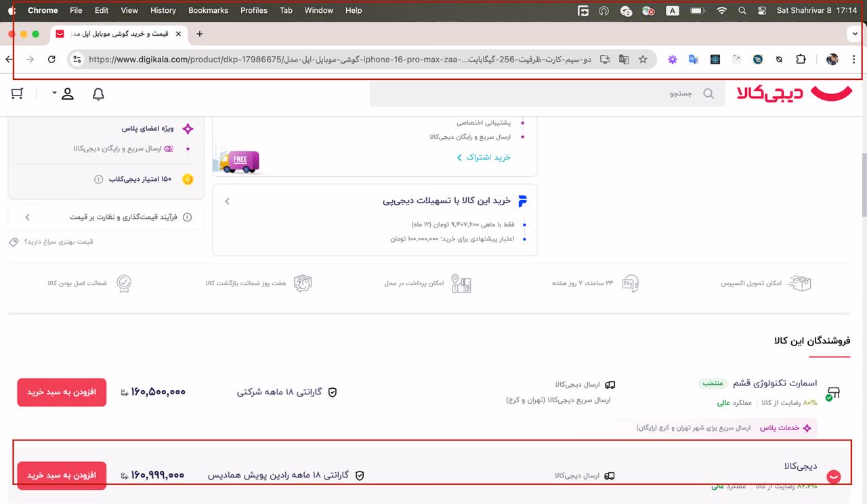Click the خرید اشتراک link
The height and width of the screenshot is (504, 867).
(484, 157)
